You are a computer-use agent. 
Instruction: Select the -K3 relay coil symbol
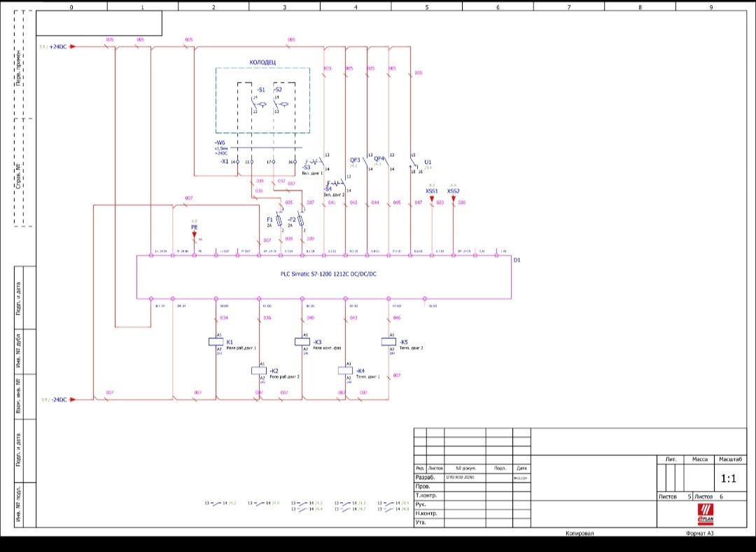point(302,342)
